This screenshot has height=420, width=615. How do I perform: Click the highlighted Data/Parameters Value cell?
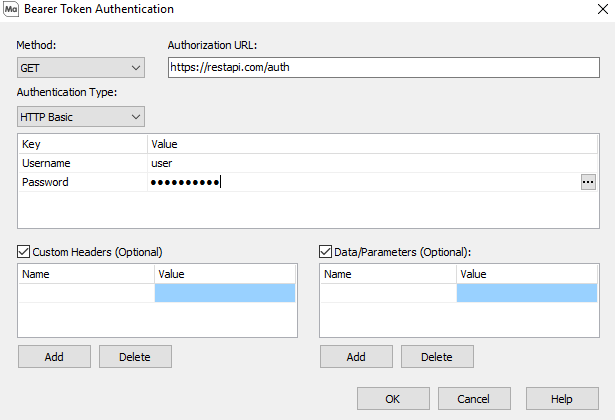click(x=527, y=293)
